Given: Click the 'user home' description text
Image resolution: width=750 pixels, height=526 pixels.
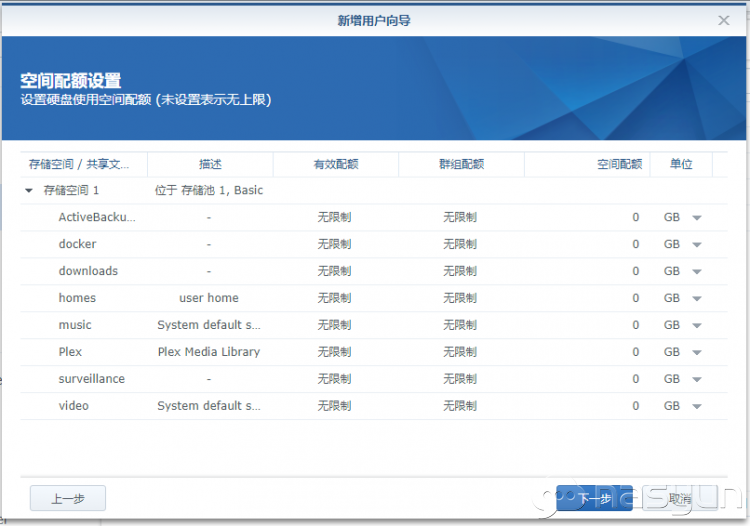Looking at the screenshot, I should (209, 298).
